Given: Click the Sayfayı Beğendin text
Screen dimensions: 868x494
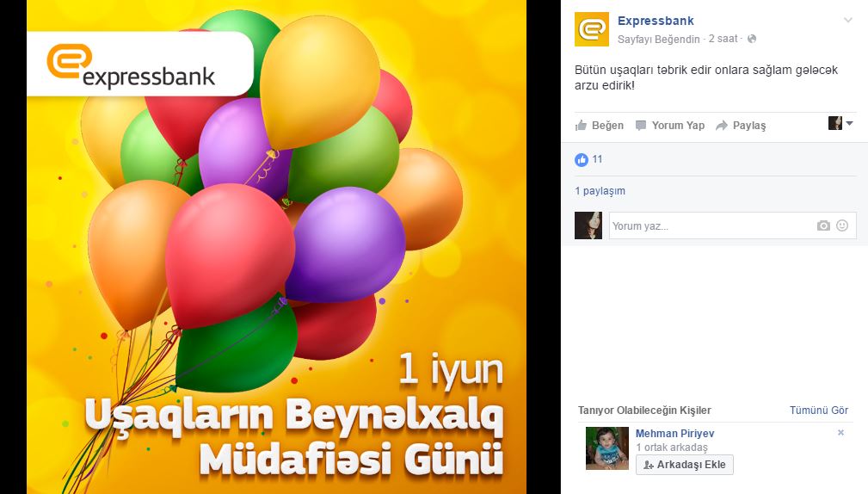Looking at the screenshot, I should [659, 40].
